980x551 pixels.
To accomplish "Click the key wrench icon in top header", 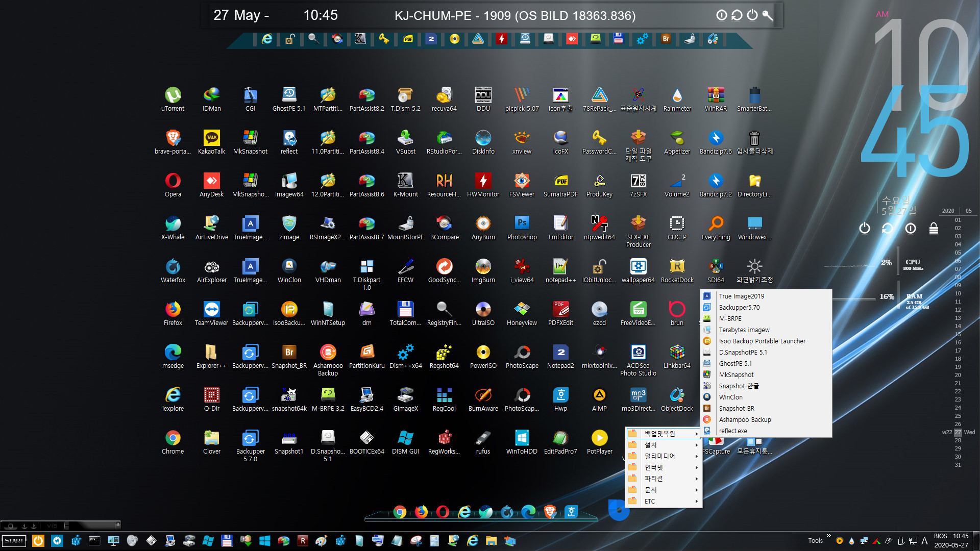I will 768,15.
